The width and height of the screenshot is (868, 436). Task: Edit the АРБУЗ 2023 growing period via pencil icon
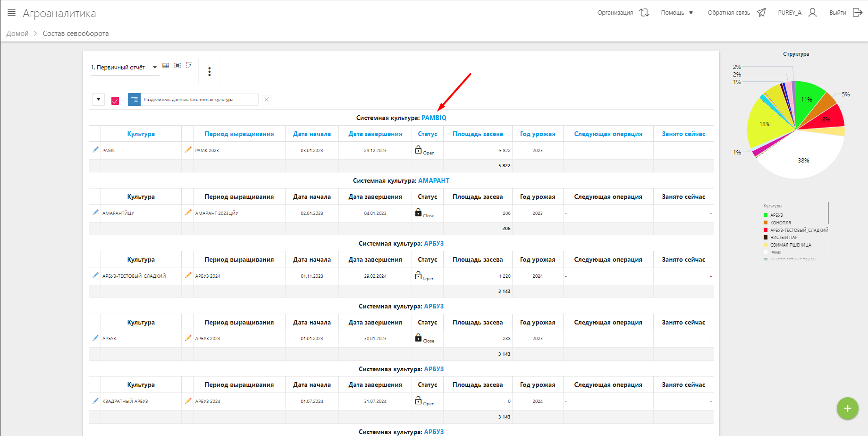click(188, 338)
